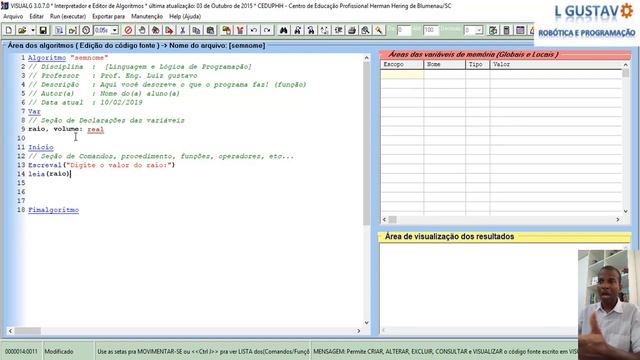Copy selection with the copy icon

click(196, 30)
